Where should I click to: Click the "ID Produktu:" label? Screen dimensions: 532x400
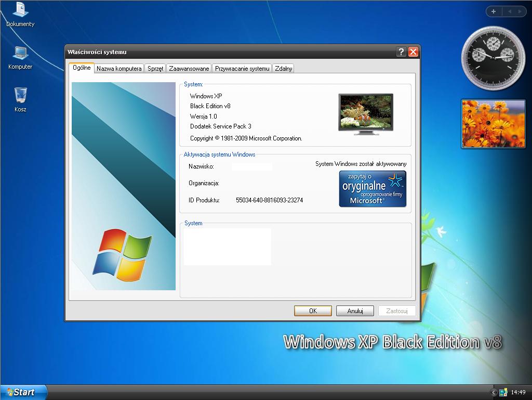[204, 200]
